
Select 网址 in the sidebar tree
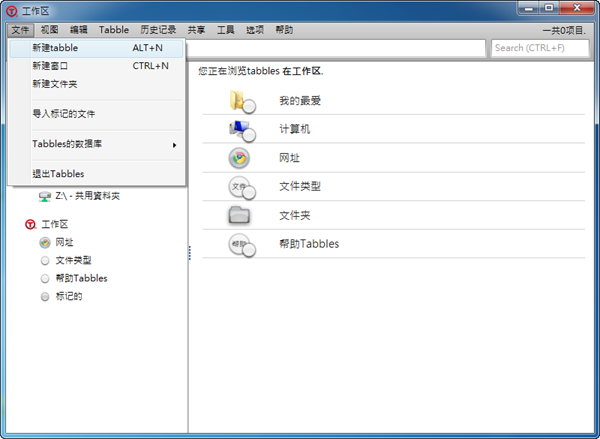pos(64,242)
